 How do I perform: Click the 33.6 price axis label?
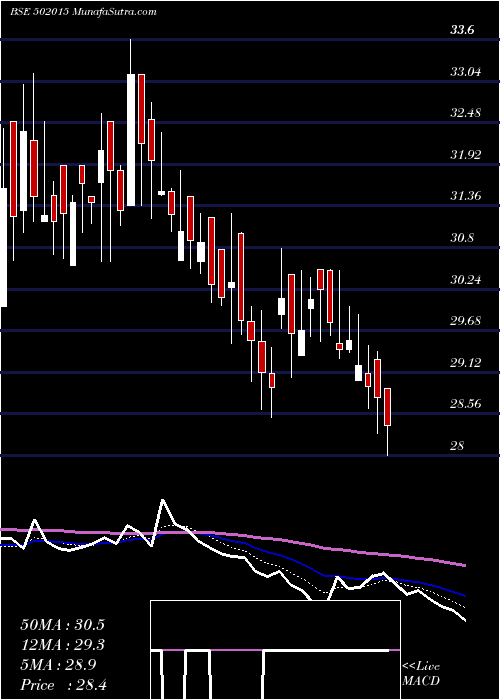(x=462, y=30)
